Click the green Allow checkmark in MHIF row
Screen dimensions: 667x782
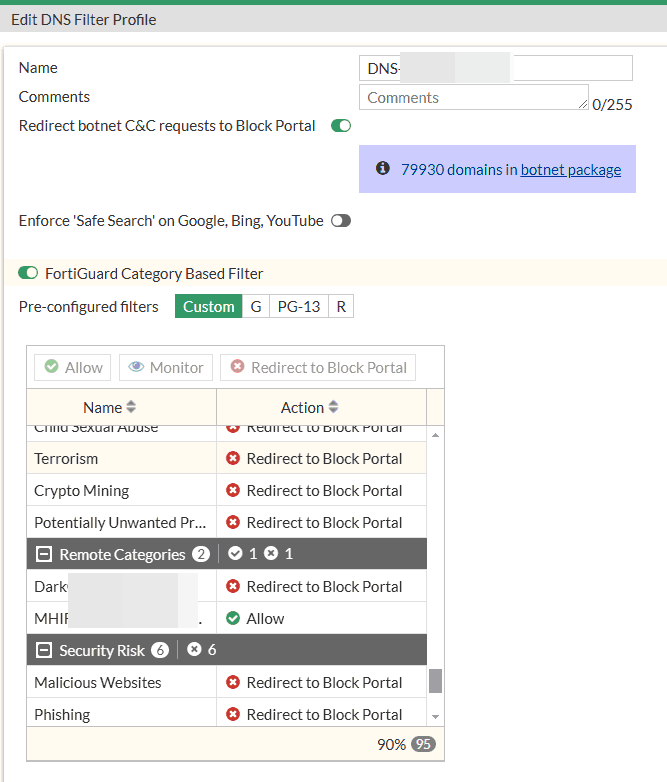click(x=233, y=618)
